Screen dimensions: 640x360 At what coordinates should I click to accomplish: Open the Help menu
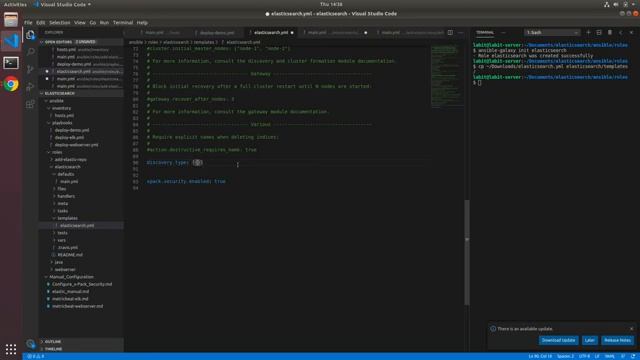(x=142, y=23)
